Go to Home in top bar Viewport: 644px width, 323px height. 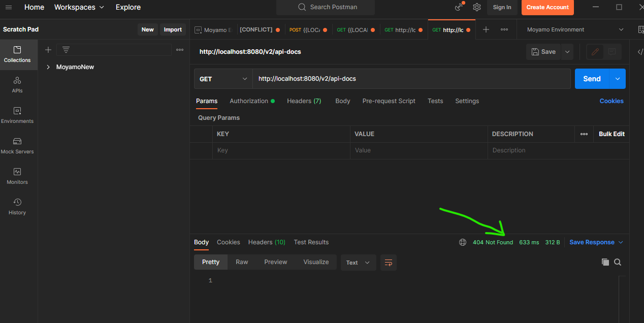(35, 7)
